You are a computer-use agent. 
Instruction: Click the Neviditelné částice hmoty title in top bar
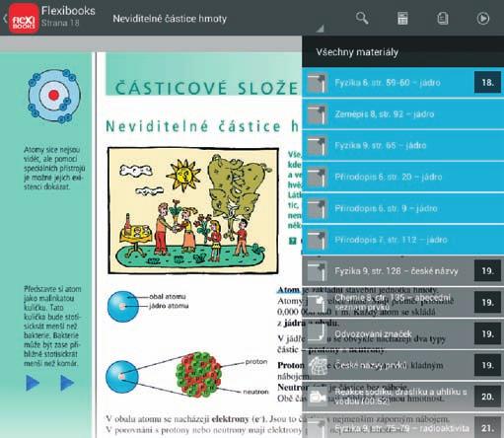[x=170, y=19]
